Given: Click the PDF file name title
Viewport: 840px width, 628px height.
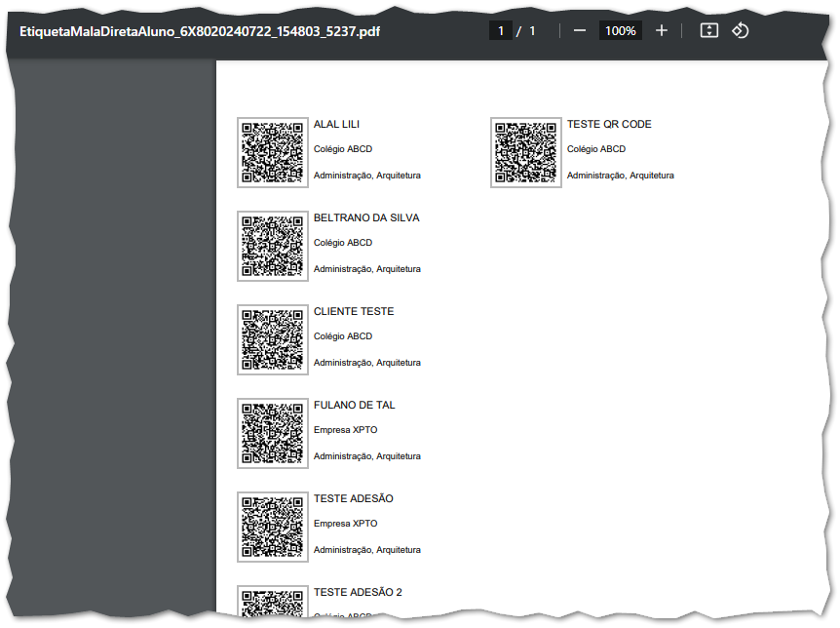Looking at the screenshot, I should pos(200,31).
